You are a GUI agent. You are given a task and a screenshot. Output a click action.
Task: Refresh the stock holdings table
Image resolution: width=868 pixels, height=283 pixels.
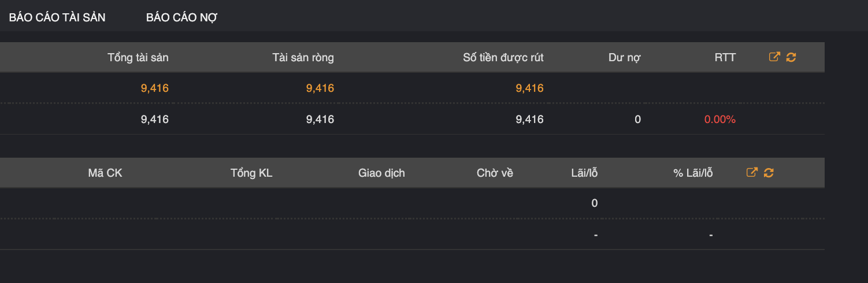pyautogui.click(x=769, y=173)
